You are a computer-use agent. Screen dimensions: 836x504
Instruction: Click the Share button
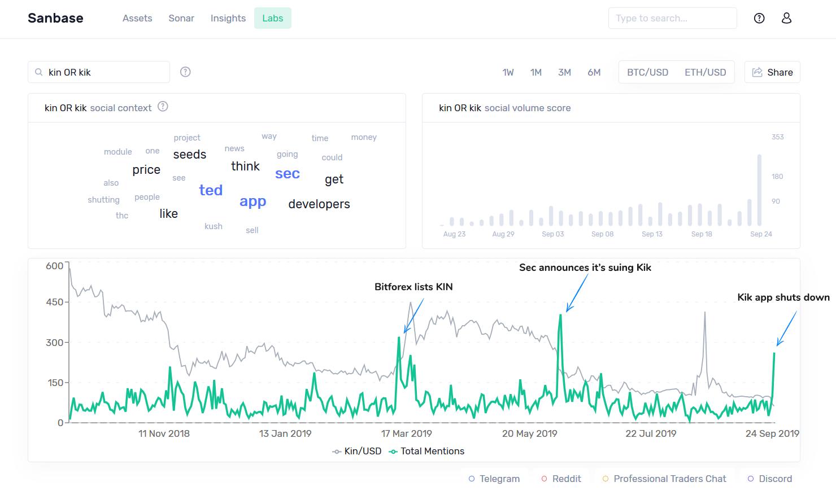click(772, 72)
